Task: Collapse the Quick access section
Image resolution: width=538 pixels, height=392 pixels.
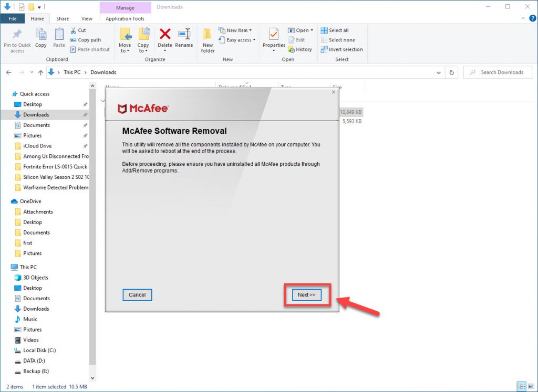Action: 8,93
